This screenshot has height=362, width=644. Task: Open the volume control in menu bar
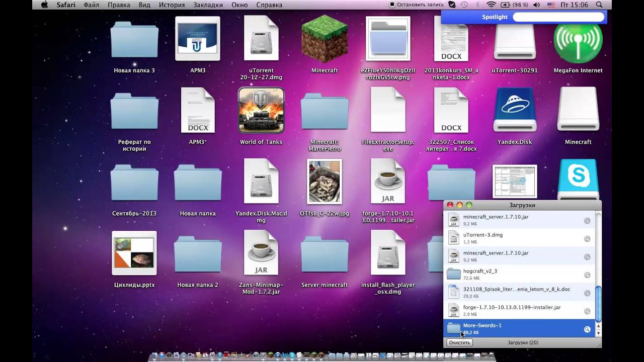(x=536, y=5)
